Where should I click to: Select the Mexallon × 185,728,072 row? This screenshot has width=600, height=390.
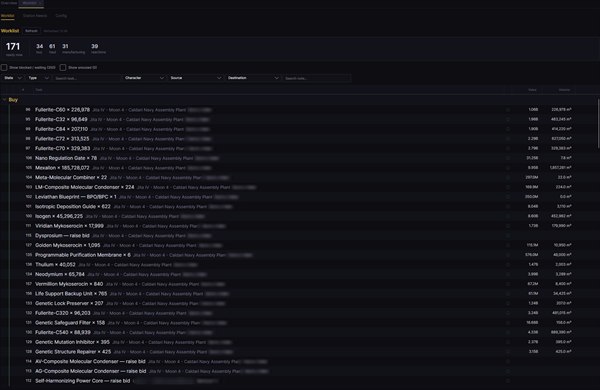click(x=298, y=168)
